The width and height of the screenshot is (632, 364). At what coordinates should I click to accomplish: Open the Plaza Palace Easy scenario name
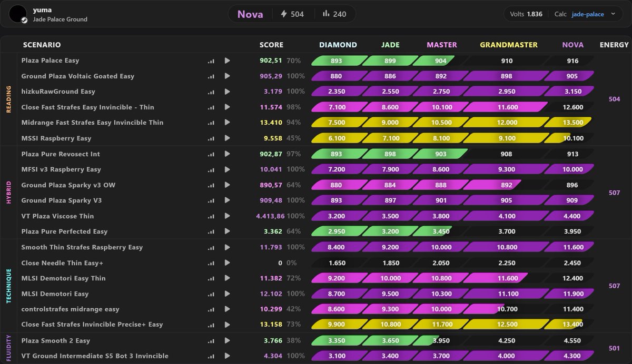tap(51, 60)
